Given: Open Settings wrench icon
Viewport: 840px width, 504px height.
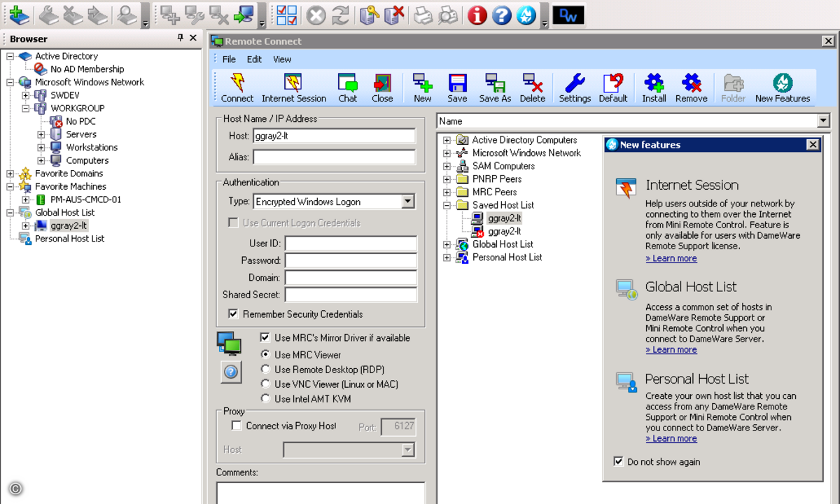Looking at the screenshot, I should click(x=575, y=88).
